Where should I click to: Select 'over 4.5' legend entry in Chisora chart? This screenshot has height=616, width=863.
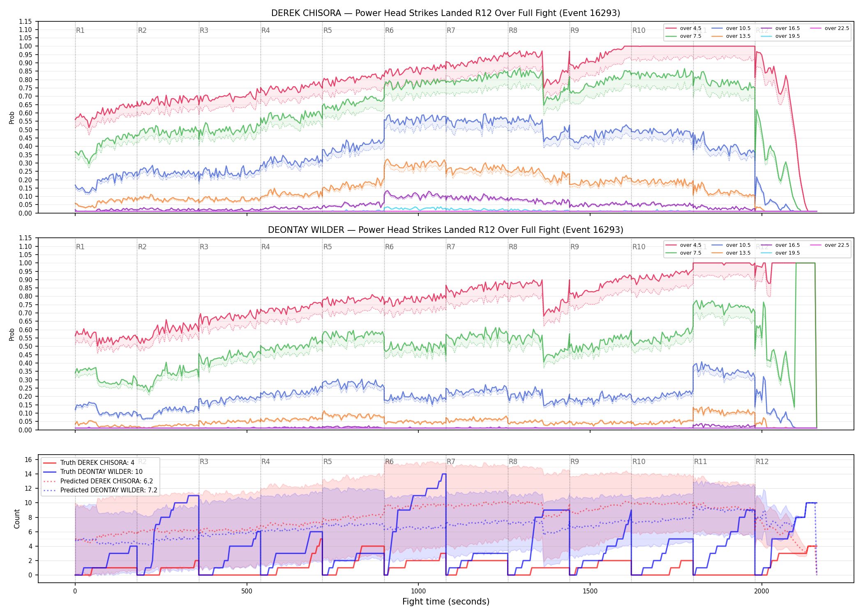(683, 28)
